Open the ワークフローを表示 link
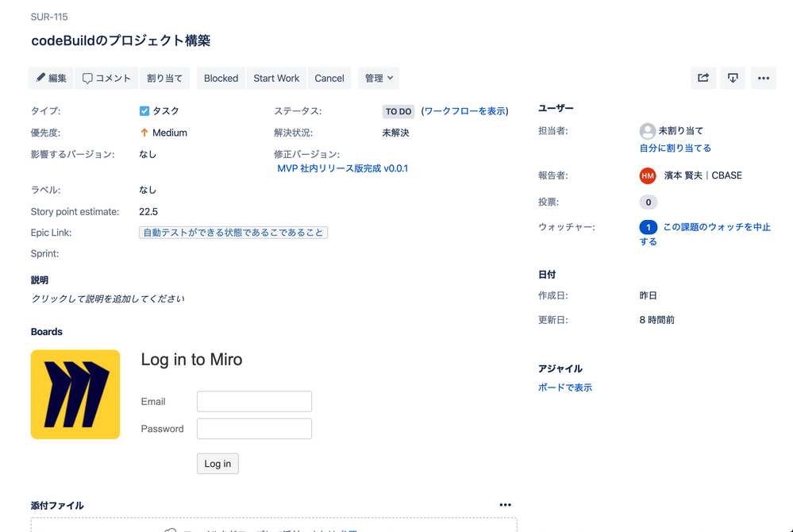Screen dimensions: 793x532 (465, 111)
